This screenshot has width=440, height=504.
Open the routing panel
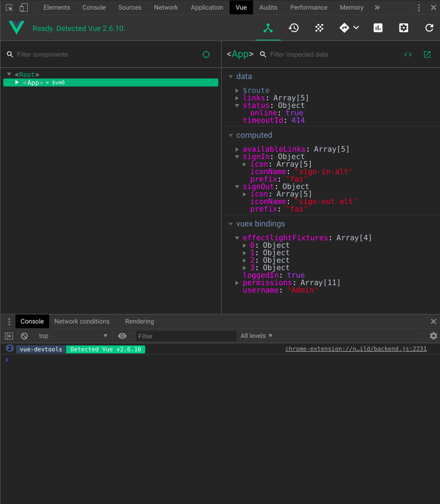pyautogui.click(x=345, y=28)
